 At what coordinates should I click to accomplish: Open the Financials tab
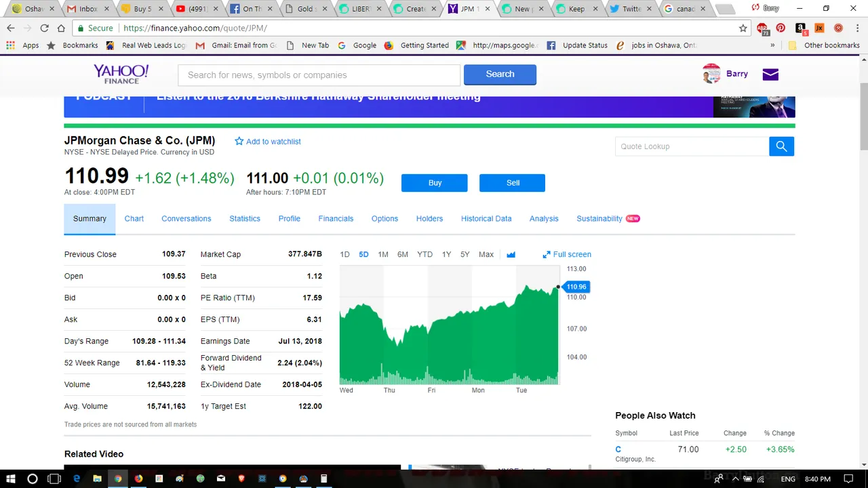point(336,219)
